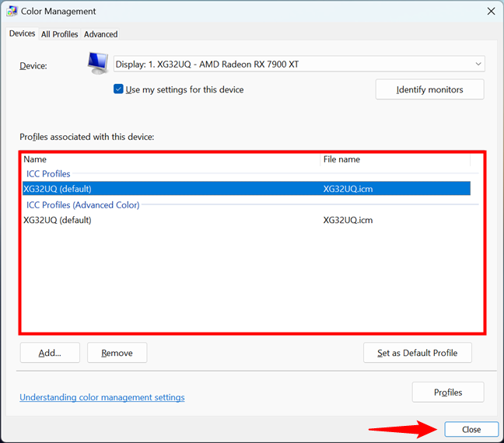Click XG32UQ.icm file name under Advanced Color
This screenshot has width=504, height=443.
348,220
